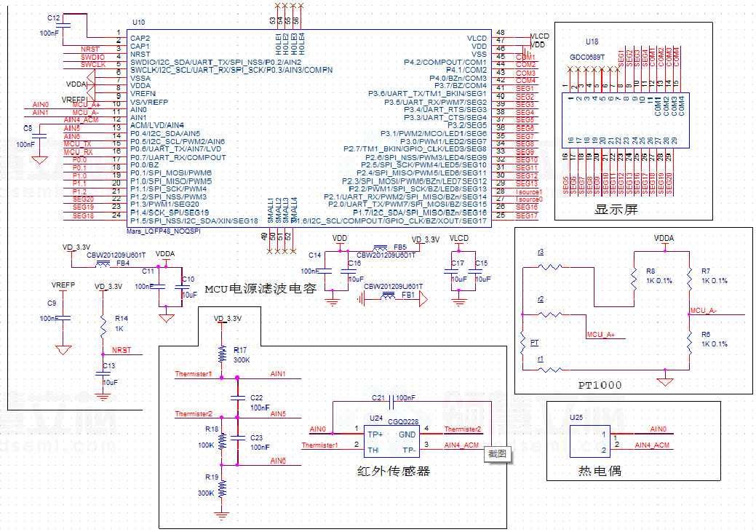The height and width of the screenshot is (532, 756).
Task: Select the C11 capacitor near VDDA
Action: click(158, 287)
